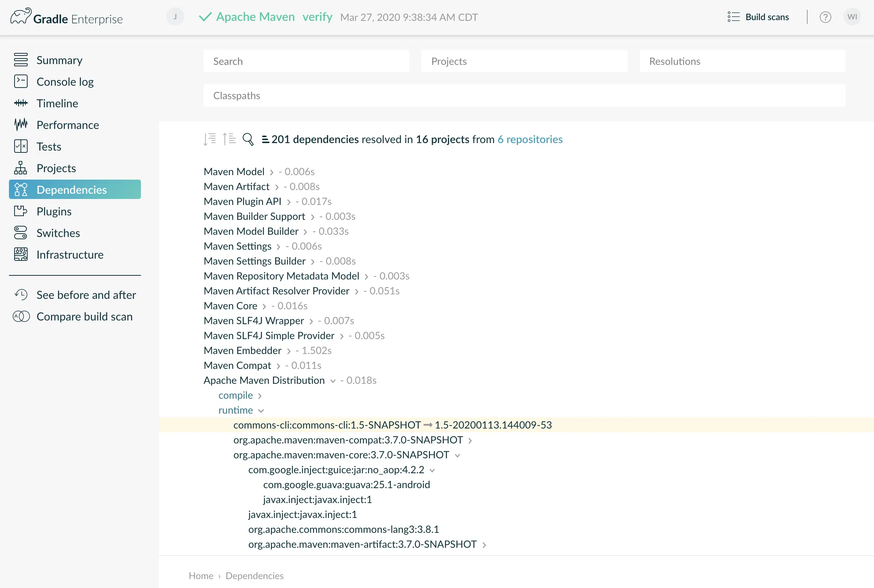Viewport: 874px width, 588px height.
Task: Expand the compile classpath
Action: [x=260, y=396]
